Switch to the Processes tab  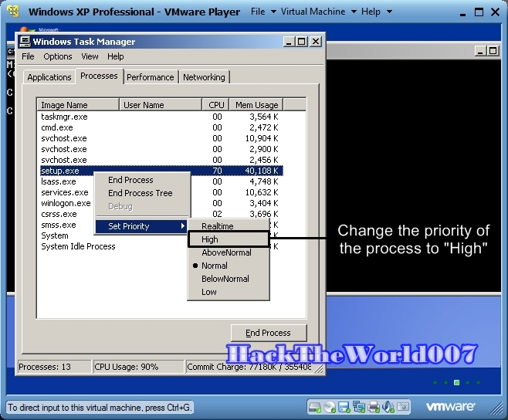(99, 76)
